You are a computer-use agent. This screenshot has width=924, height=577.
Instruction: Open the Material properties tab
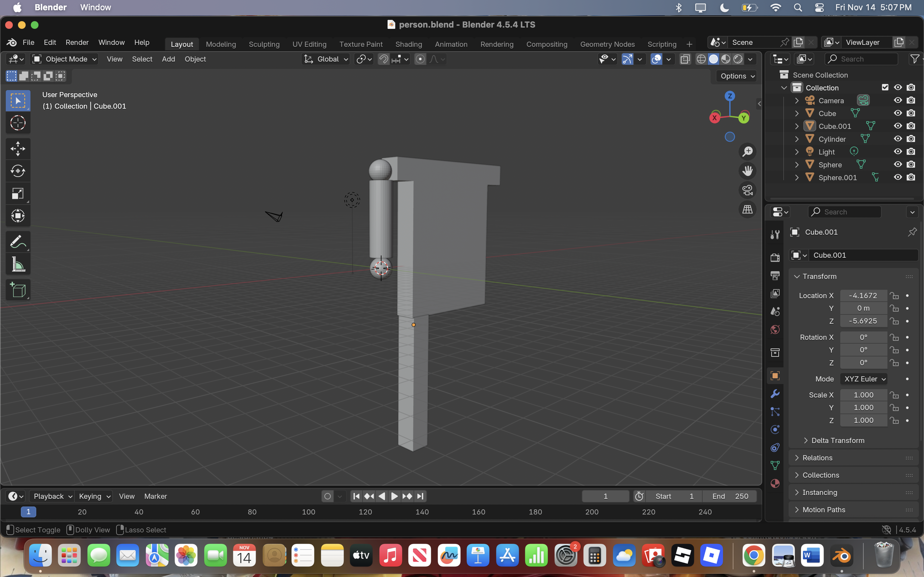coord(775,483)
